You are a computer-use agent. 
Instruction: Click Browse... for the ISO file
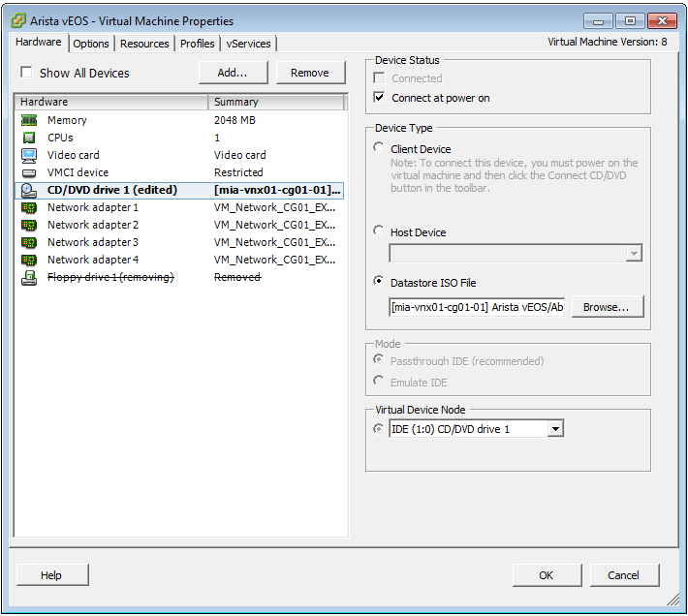click(x=608, y=307)
